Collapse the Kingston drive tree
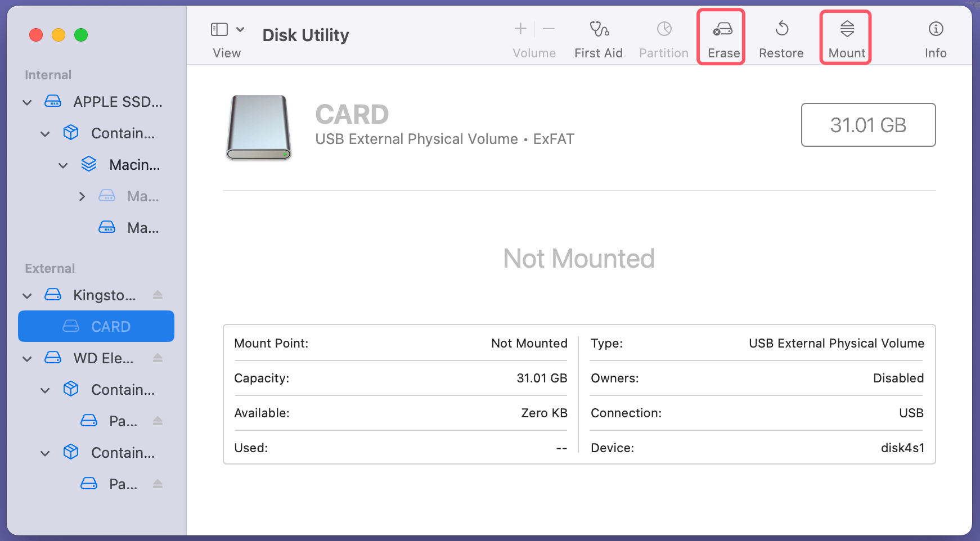This screenshot has height=541, width=980. pos(27,296)
